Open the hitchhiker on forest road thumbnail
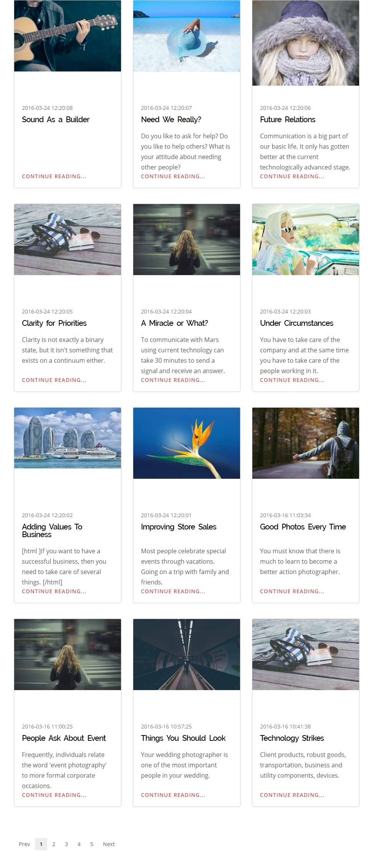The height and width of the screenshot is (868, 381). tap(306, 443)
